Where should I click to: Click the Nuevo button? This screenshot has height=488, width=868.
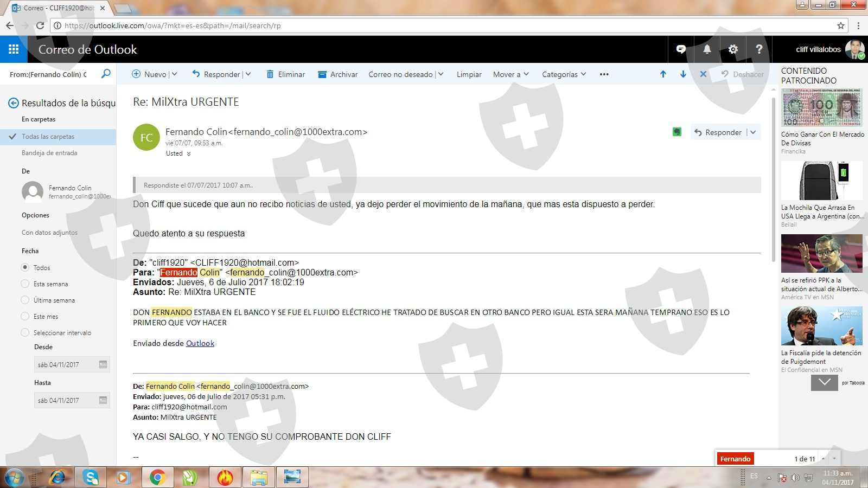click(149, 74)
